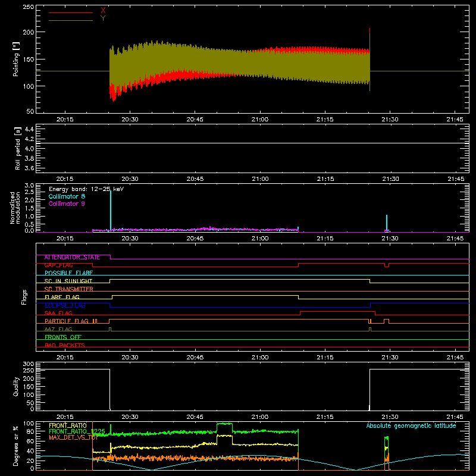Image resolution: width=476 pixels, height=476 pixels.
Task: Click the 80 tick on Degrees axis
Action: point(30,431)
